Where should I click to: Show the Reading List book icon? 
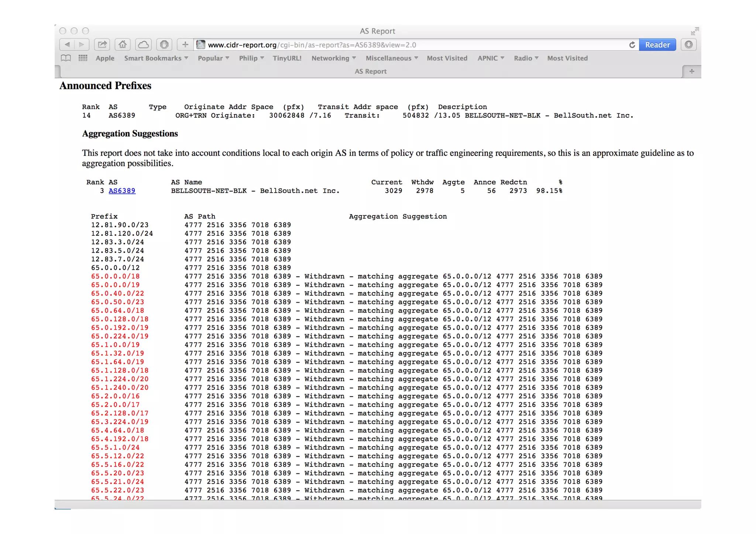point(66,58)
